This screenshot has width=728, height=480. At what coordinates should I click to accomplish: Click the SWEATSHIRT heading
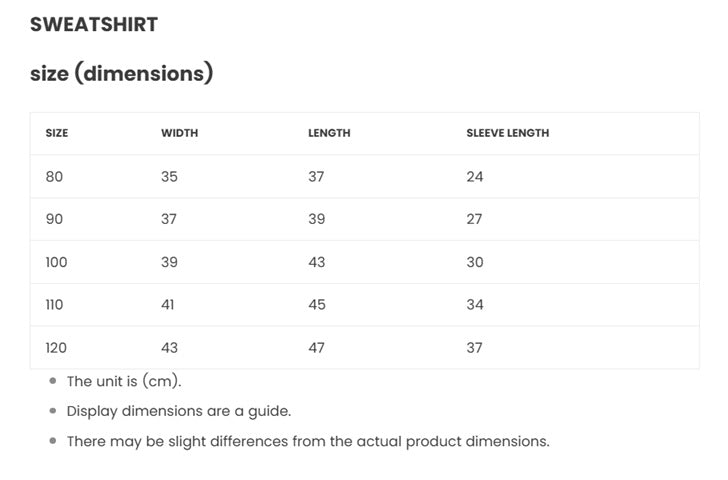point(94,25)
